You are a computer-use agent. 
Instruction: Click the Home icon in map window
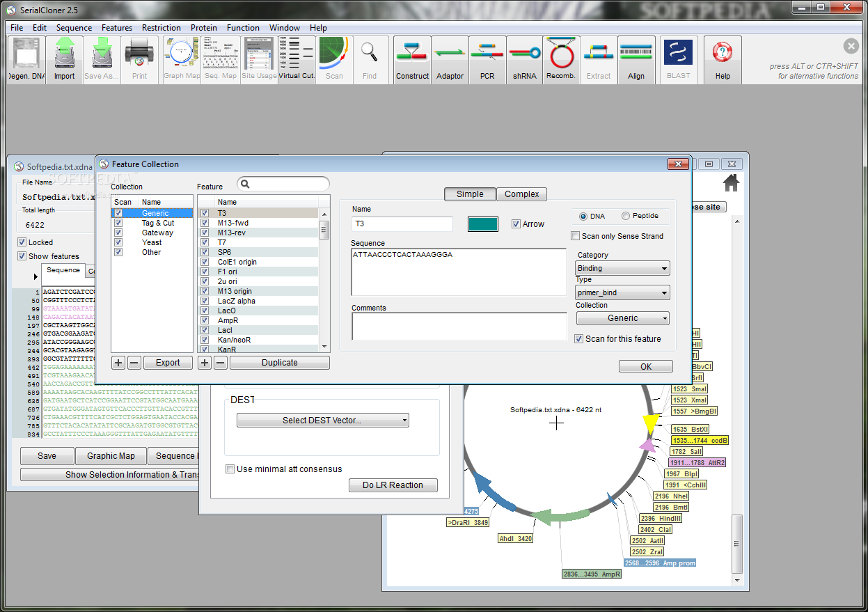coord(731,183)
